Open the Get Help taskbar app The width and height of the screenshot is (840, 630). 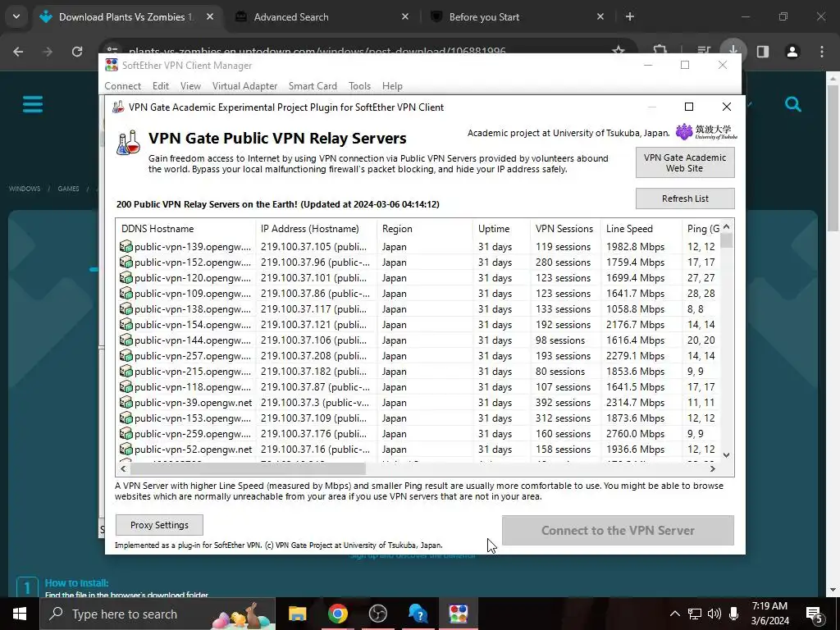click(x=418, y=614)
